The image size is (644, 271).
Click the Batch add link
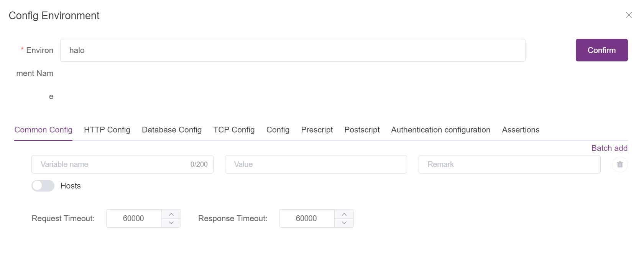tap(609, 148)
